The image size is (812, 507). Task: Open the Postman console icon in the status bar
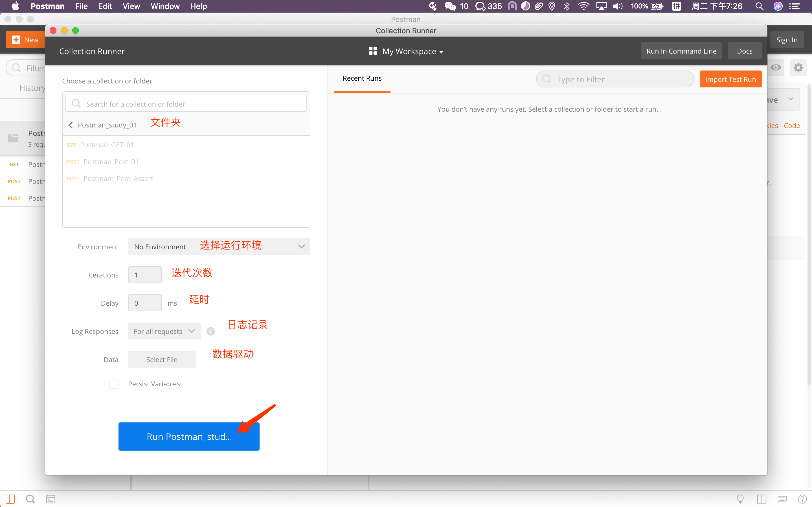tap(51, 499)
